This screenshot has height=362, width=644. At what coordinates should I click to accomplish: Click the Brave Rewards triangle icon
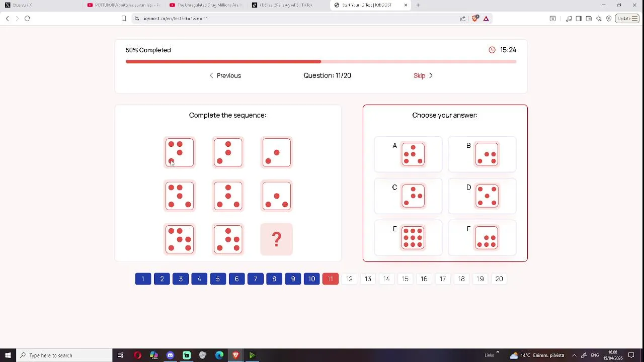coord(486,19)
